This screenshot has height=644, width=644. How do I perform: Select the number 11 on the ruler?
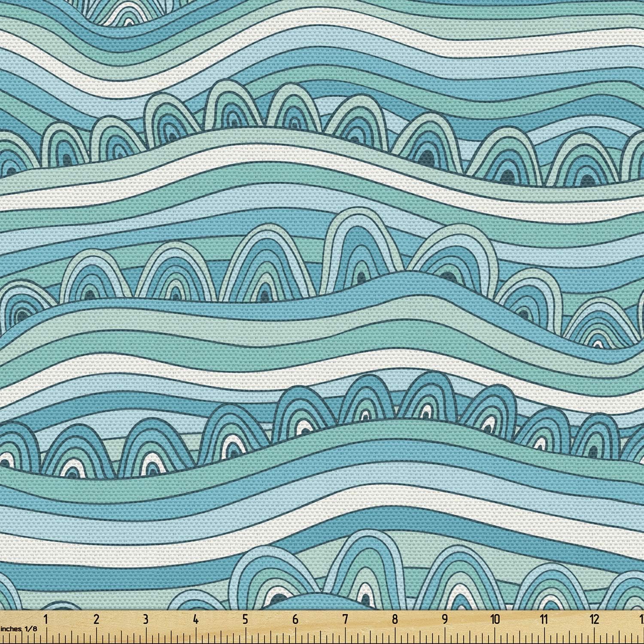click(x=544, y=619)
